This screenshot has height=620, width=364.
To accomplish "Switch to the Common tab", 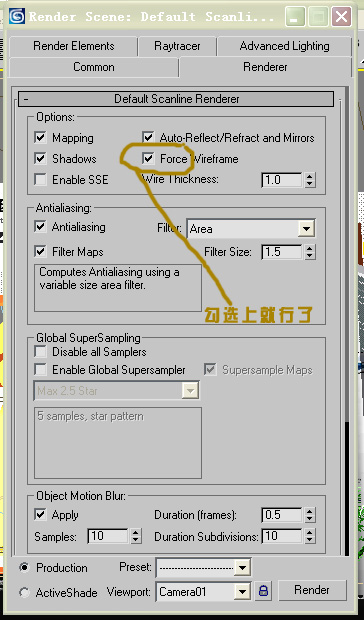I will [94, 67].
